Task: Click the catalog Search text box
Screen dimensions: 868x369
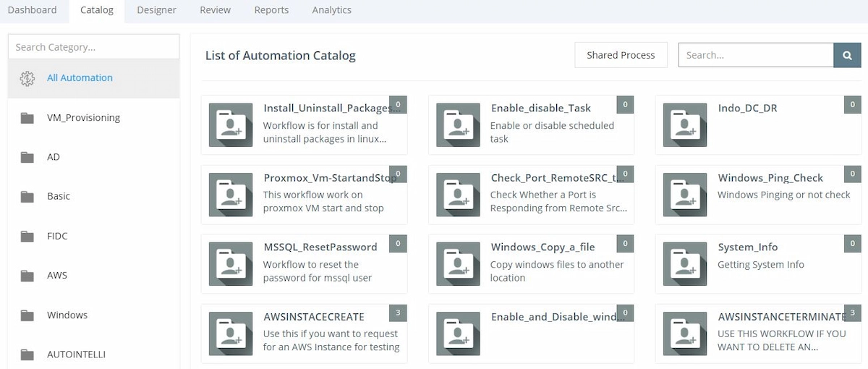Action: coord(755,55)
